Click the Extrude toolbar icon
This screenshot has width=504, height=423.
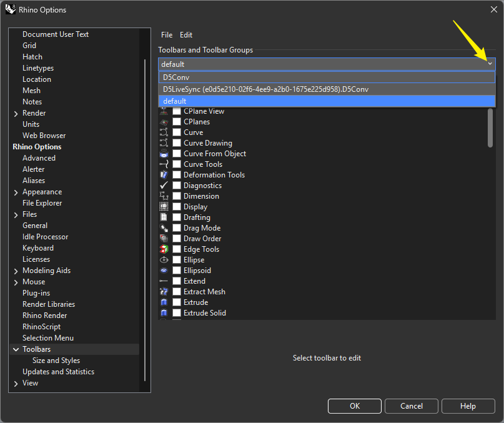[x=164, y=302]
